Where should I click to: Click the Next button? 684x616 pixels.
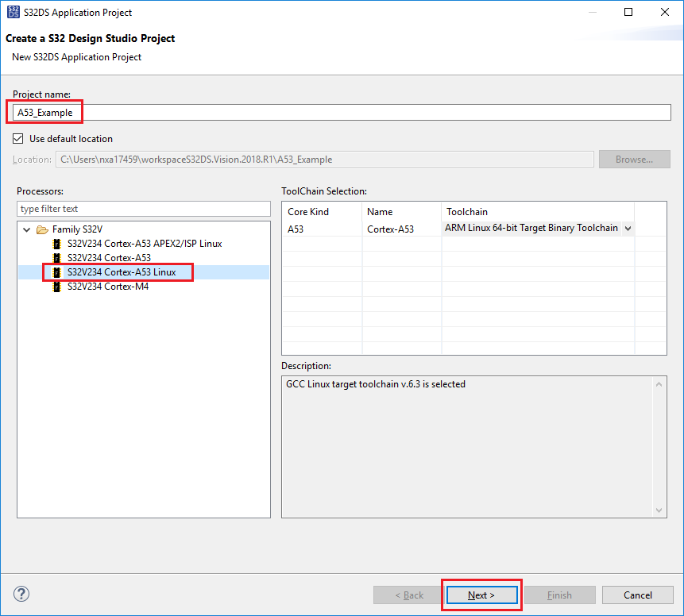click(x=481, y=595)
